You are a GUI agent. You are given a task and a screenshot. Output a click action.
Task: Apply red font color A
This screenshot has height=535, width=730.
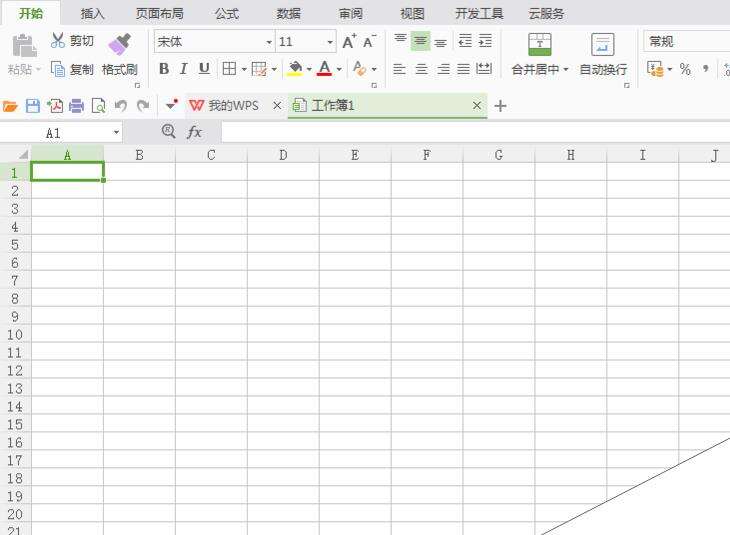(x=324, y=69)
